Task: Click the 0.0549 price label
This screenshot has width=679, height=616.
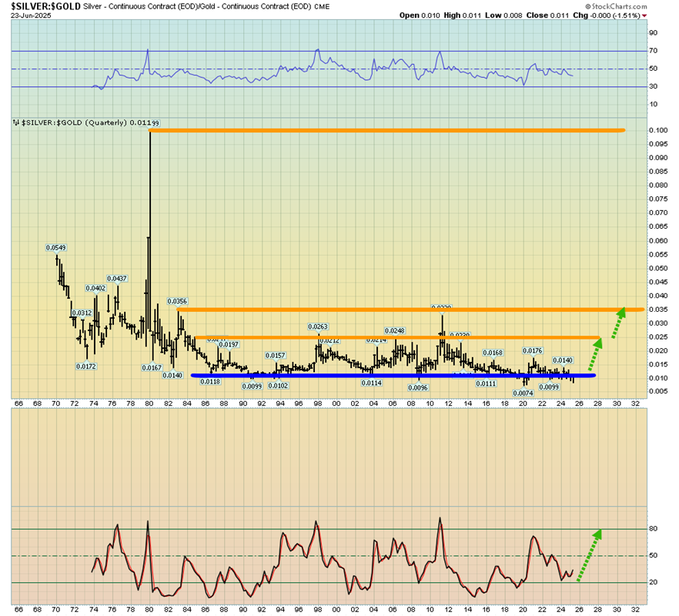Action: point(55,247)
